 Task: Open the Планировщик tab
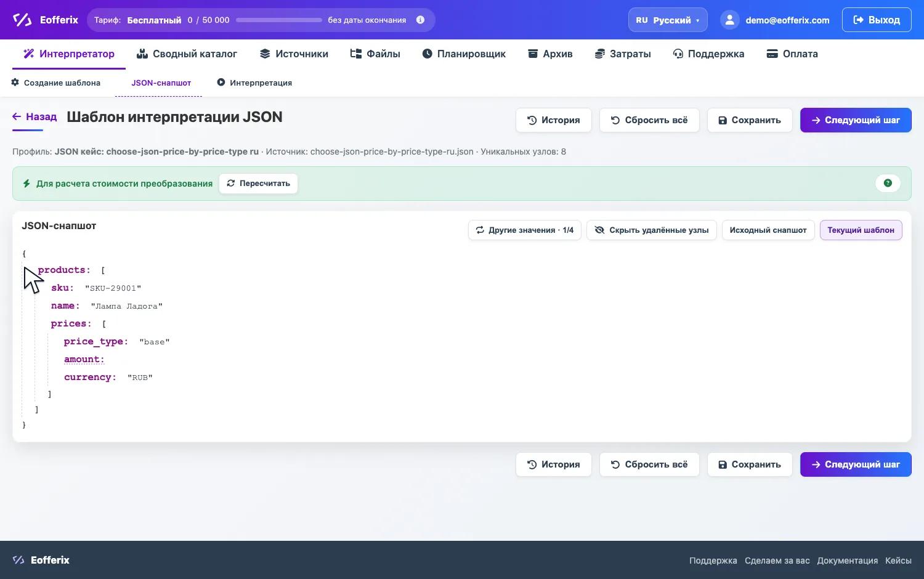pyautogui.click(x=464, y=54)
